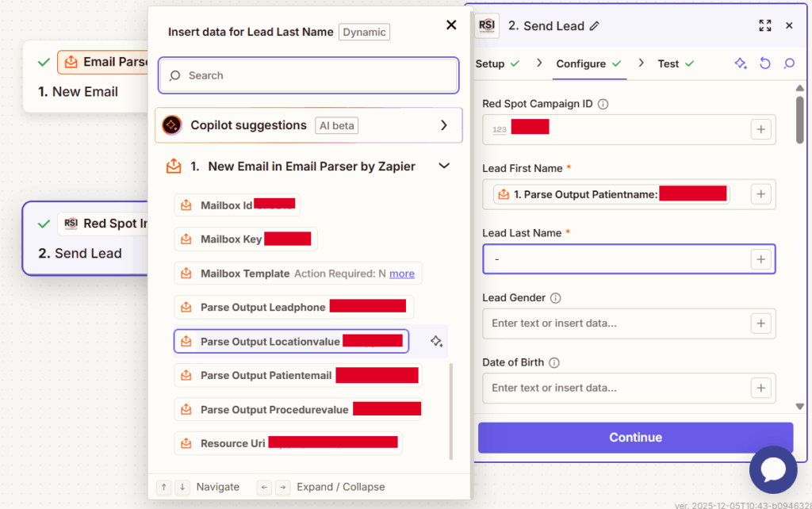Collapse the New Email in Email Parser section
This screenshot has height=509, width=812.
pos(444,166)
